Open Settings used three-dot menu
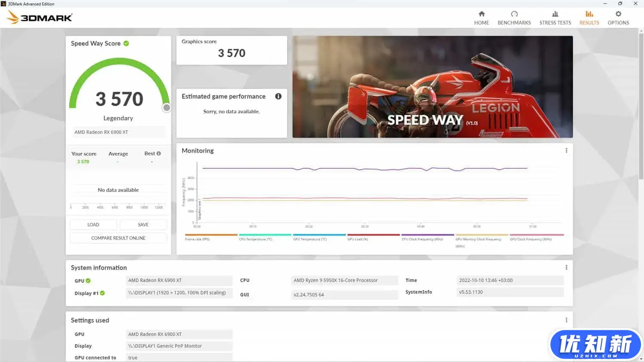This screenshot has width=644, height=362. 566,320
